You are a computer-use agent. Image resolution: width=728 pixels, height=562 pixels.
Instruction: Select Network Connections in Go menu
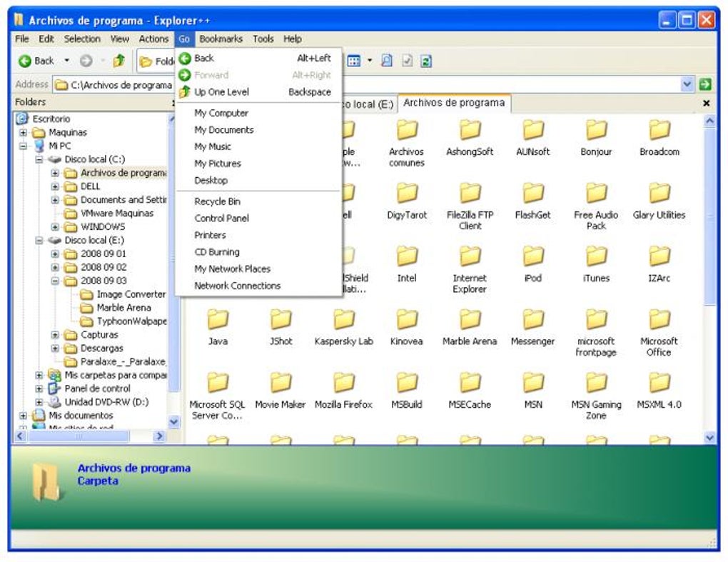coord(258,285)
